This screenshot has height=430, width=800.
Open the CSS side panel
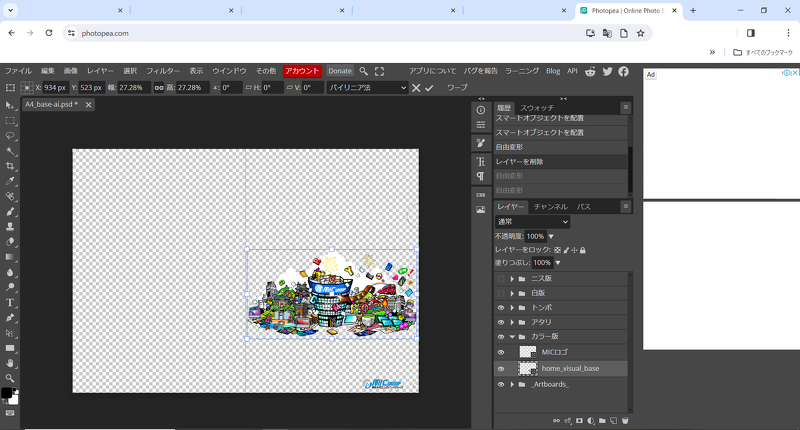[481, 194]
